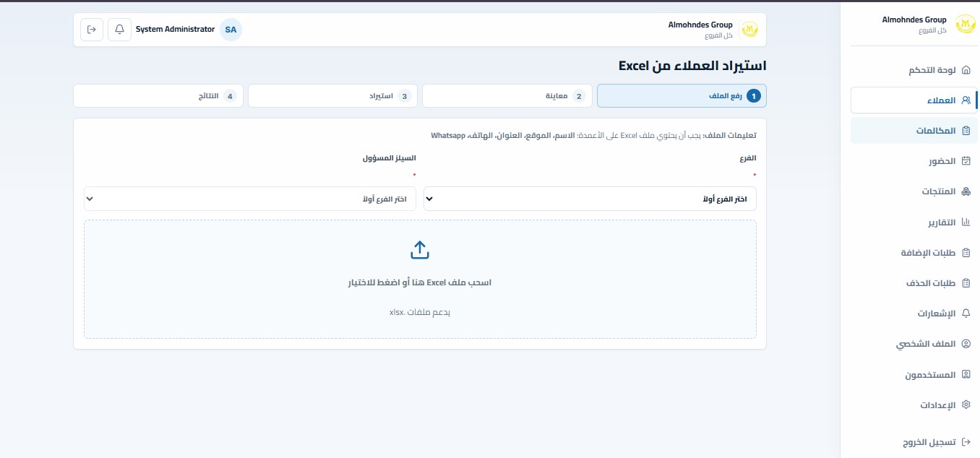Click the users badge icon in sidebar
The image size is (980, 458).
pos(966,375)
